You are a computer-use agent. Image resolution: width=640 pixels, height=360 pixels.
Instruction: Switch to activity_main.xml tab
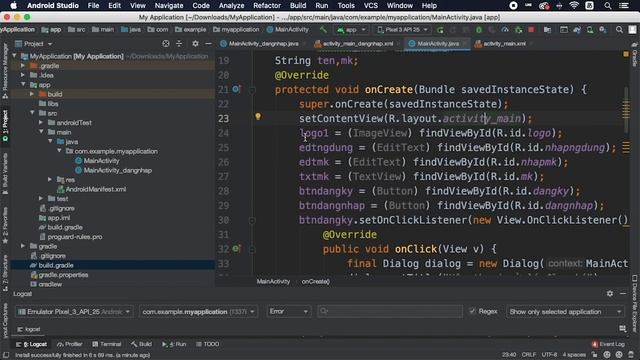click(504, 44)
